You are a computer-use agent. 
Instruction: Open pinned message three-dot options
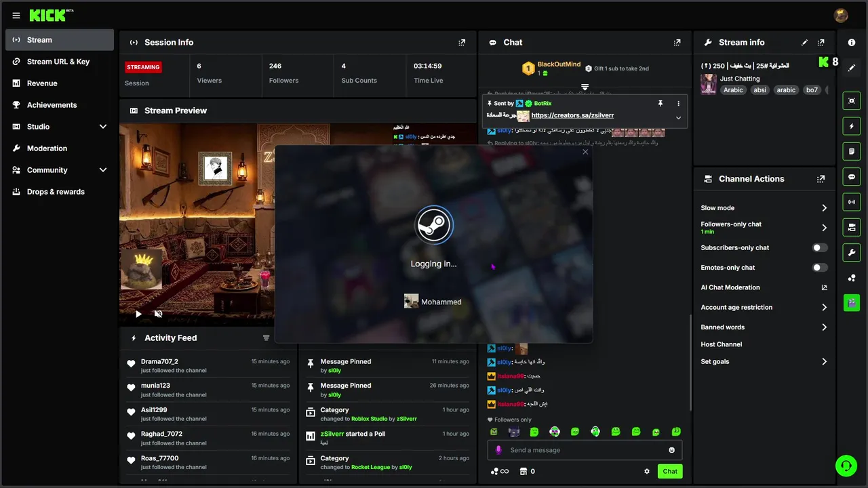click(678, 103)
